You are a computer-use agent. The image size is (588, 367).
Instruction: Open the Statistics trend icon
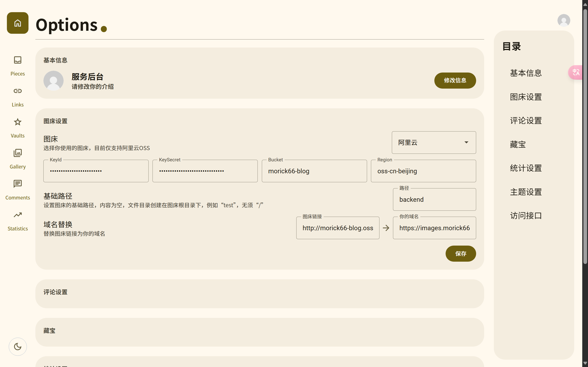[17, 215]
